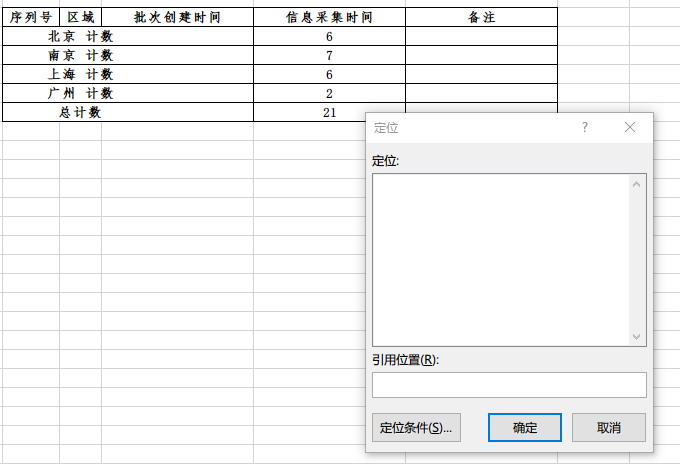
Task: Click the scroll down arrow in 定位 list
Action: pos(637,337)
